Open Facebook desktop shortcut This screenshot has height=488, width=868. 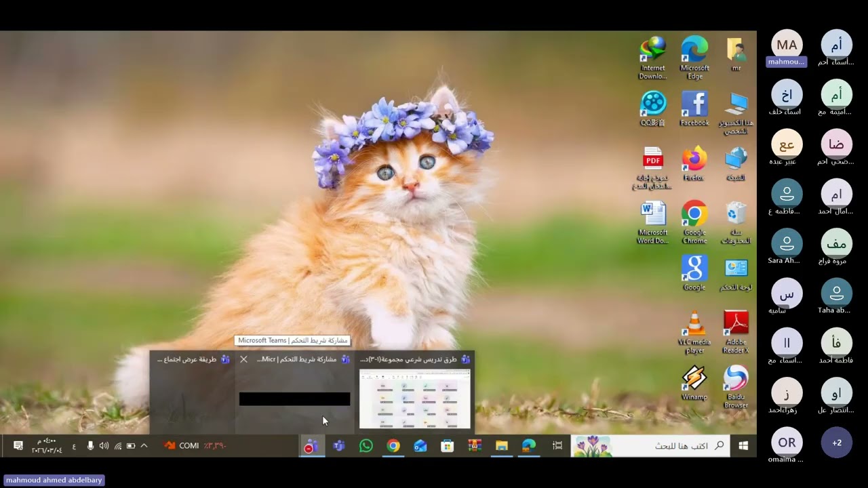click(x=694, y=108)
